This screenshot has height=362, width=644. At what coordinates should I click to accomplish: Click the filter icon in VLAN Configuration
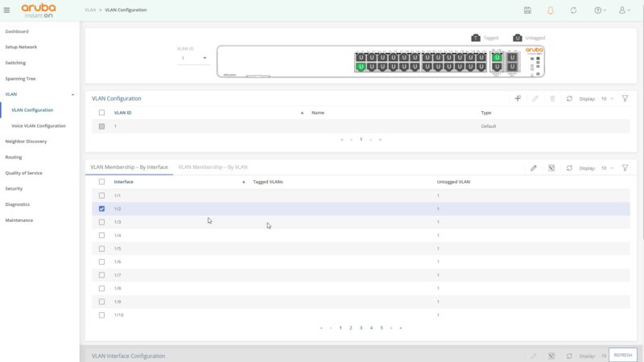(x=625, y=98)
